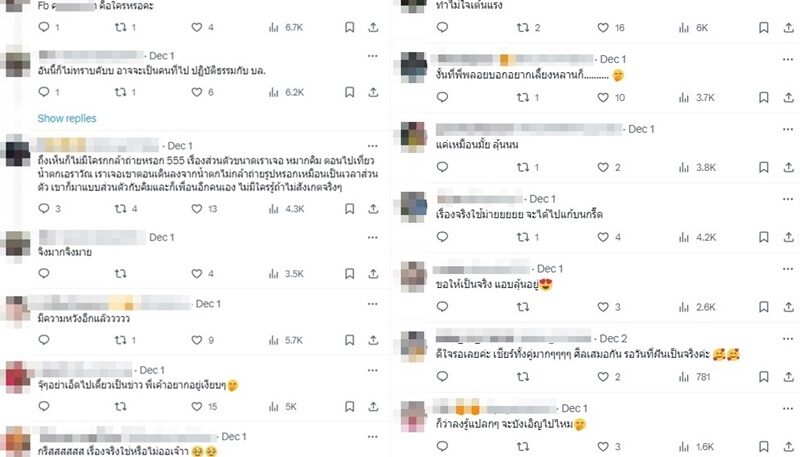Retweet the reply with 10 likes
Screen dimensions: 800x457
(x=523, y=97)
